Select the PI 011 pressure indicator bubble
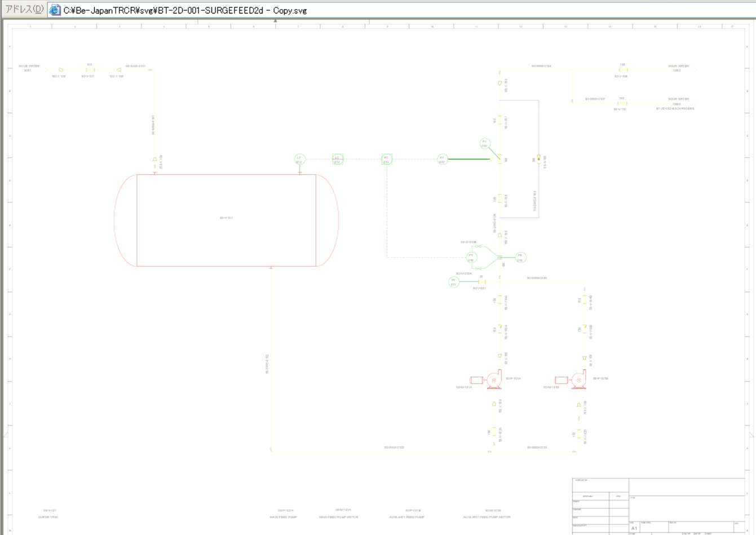 click(x=454, y=281)
